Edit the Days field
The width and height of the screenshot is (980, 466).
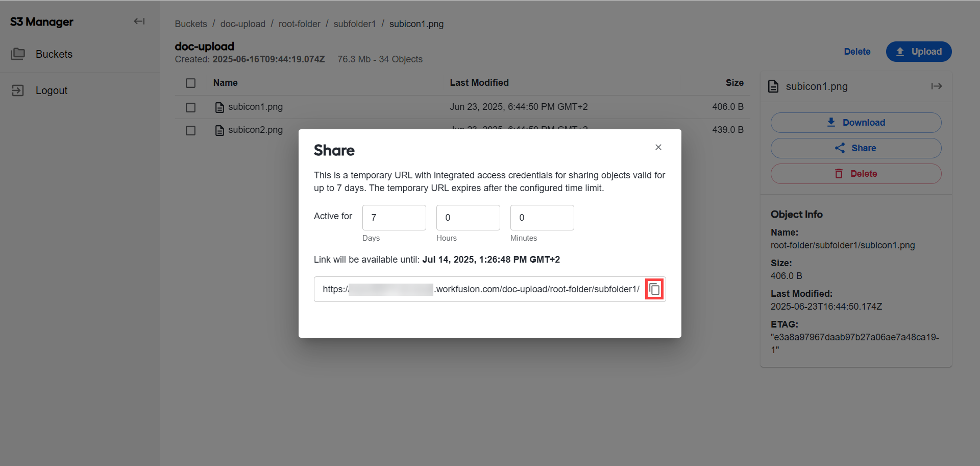tap(394, 218)
